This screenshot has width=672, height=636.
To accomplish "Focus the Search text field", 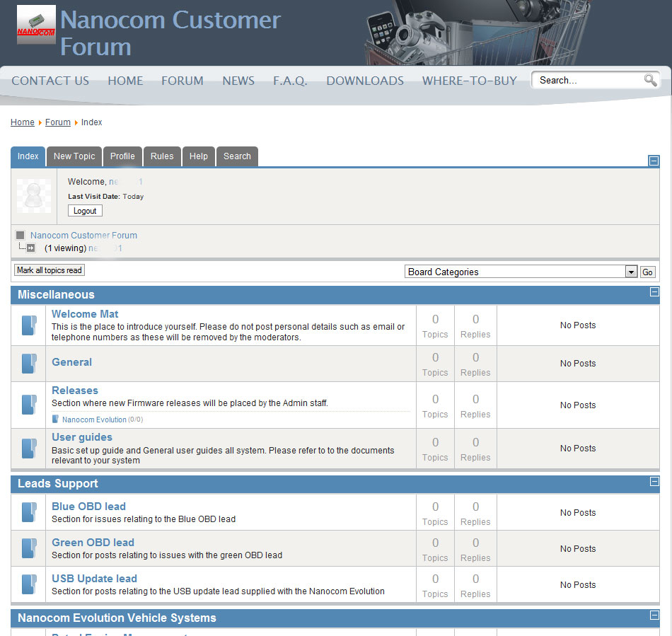I will tap(589, 81).
